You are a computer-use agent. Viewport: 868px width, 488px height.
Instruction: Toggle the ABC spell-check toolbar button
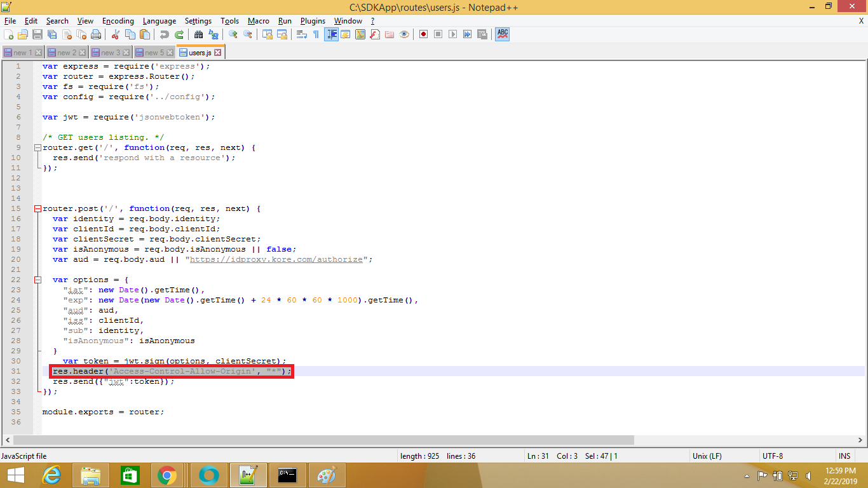[502, 34]
